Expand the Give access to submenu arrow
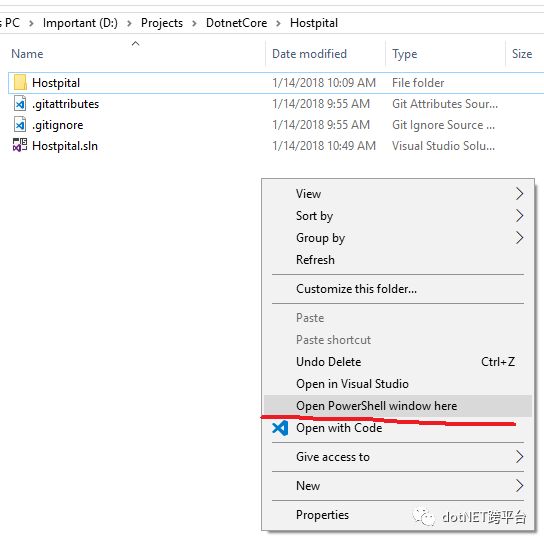Viewport: 544px width, 542px height. tap(519, 457)
